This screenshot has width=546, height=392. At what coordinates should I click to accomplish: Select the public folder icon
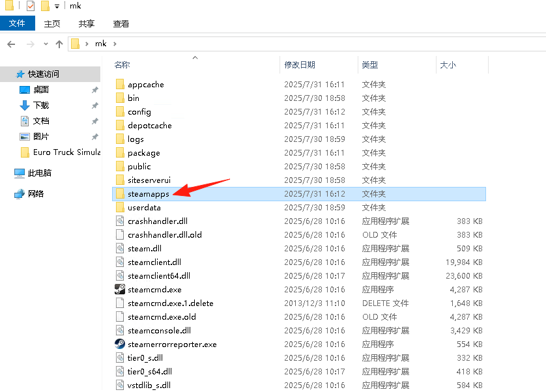point(120,166)
